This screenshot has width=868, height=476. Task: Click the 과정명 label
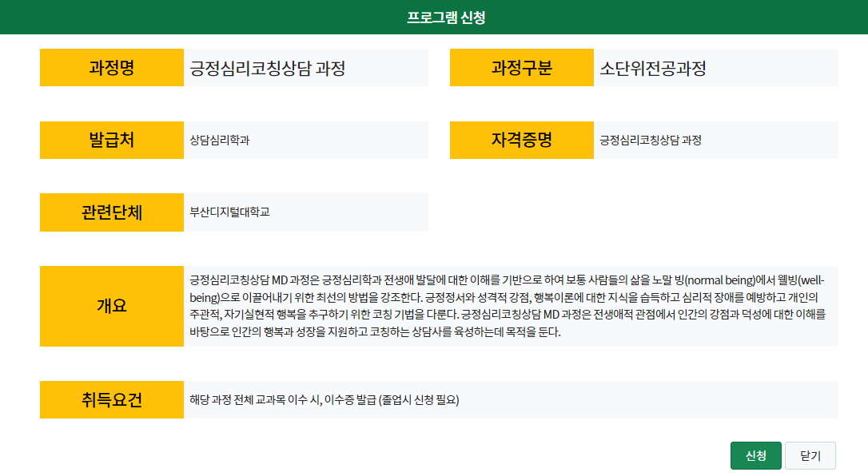[112, 67]
